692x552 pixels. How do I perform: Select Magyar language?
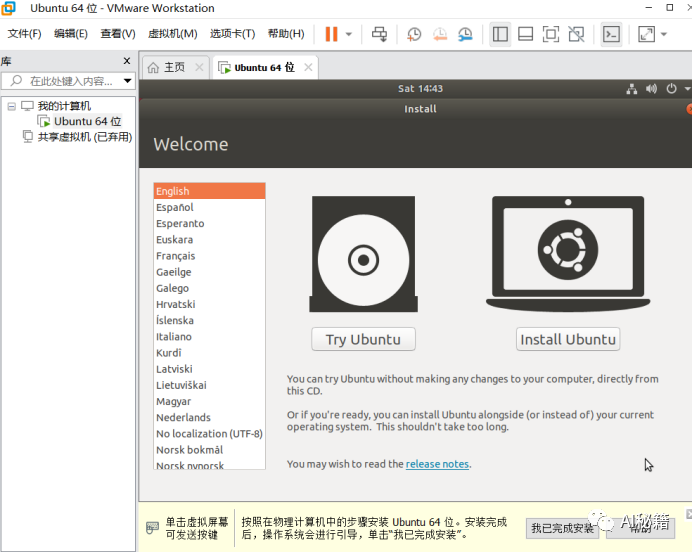210,402
